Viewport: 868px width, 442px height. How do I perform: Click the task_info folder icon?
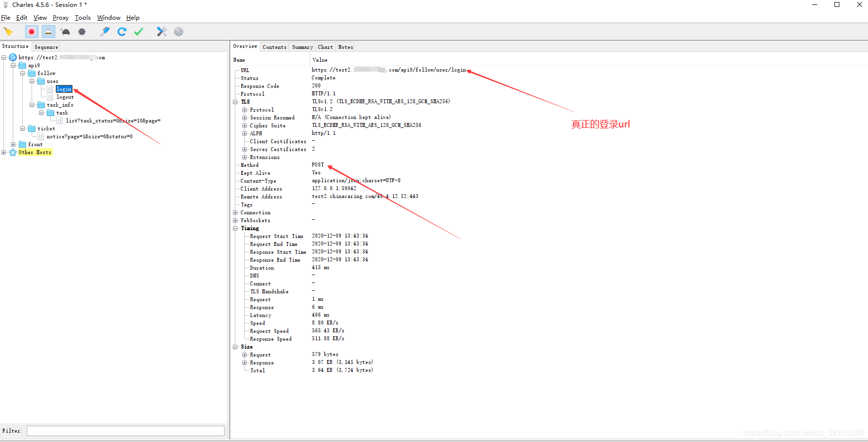41,105
